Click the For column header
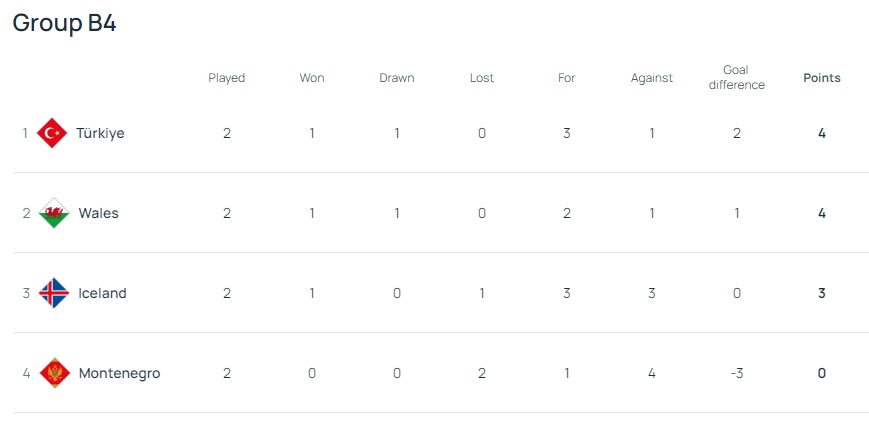 (567, 78)
